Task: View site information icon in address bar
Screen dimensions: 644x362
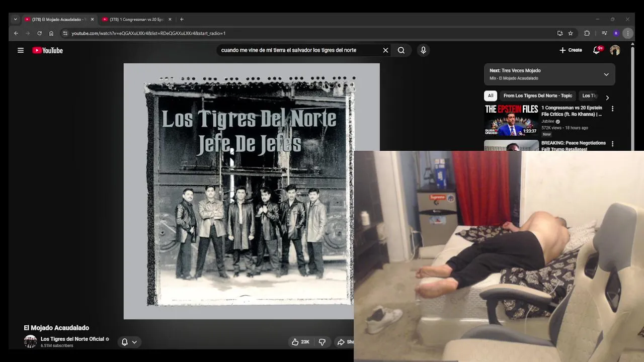Action: tap(65, 33)
